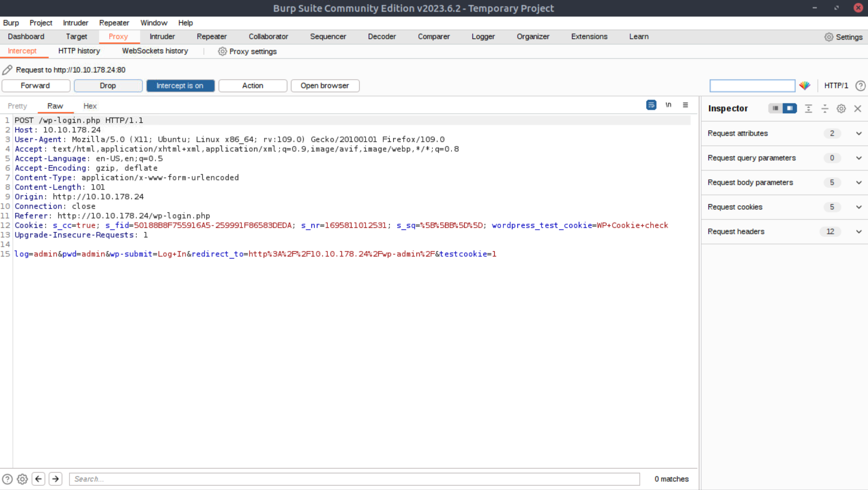Open the Action dropdown menu
This screenshot has width=868, height=490.
coord(253,85)
